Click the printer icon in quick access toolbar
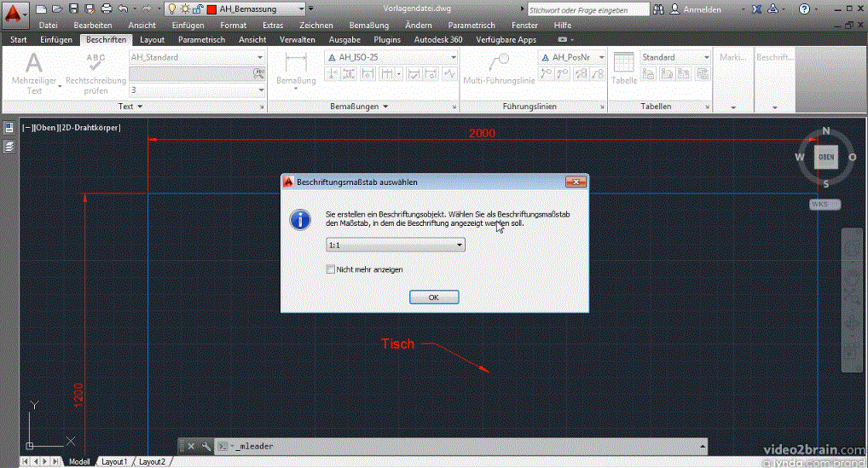Image resolution: width=868 pixels, height=468 pixels. pyautogui.click(x=107, y=9)
